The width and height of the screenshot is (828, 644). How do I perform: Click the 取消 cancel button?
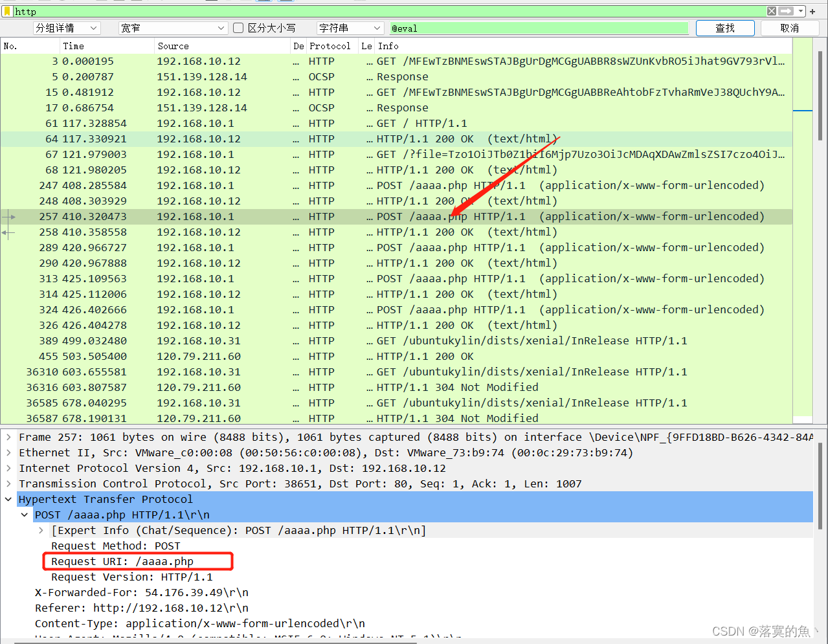(x=789, y=28)
